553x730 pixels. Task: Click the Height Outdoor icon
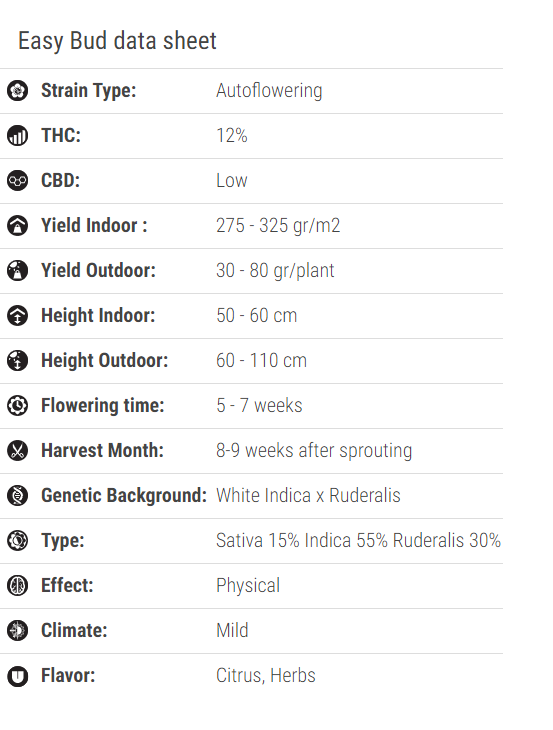(x=18, y=361)
